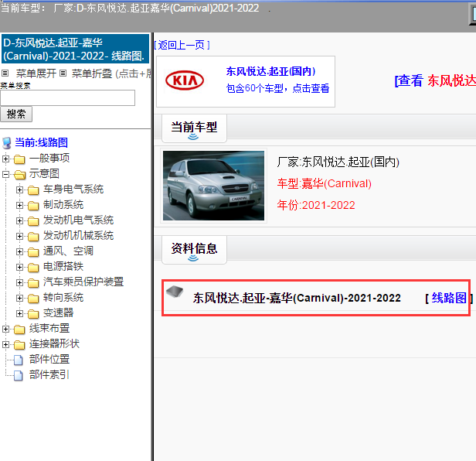
Task: Click the 厂家:东风悦达.起亚(国内) text
Action: [338, 162]
